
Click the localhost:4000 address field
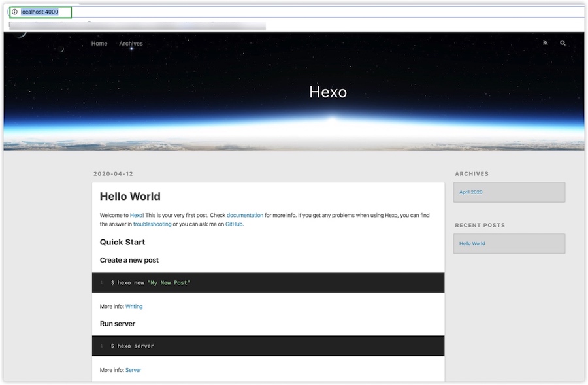click(x=40, y=12)
